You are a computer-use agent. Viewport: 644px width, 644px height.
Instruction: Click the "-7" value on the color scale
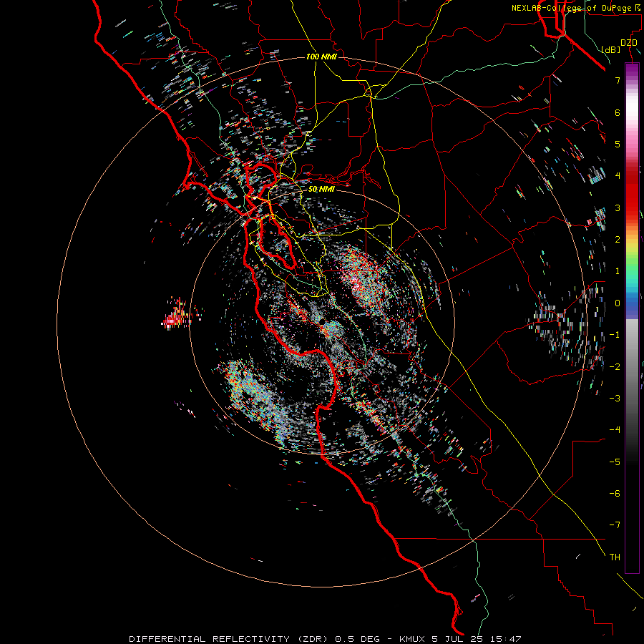(615, 525)
